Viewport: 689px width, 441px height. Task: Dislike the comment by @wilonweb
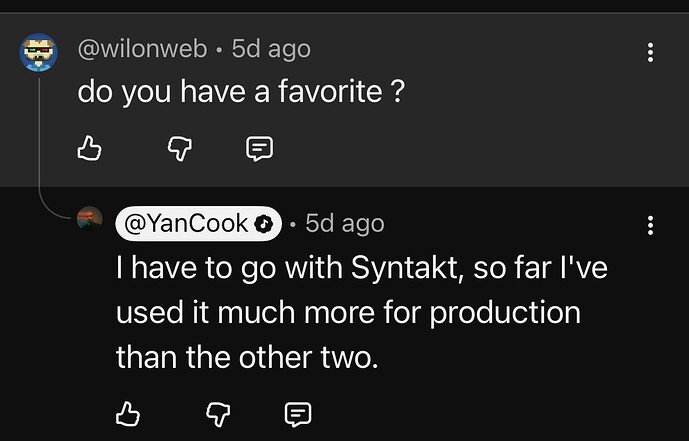point(180,148)
